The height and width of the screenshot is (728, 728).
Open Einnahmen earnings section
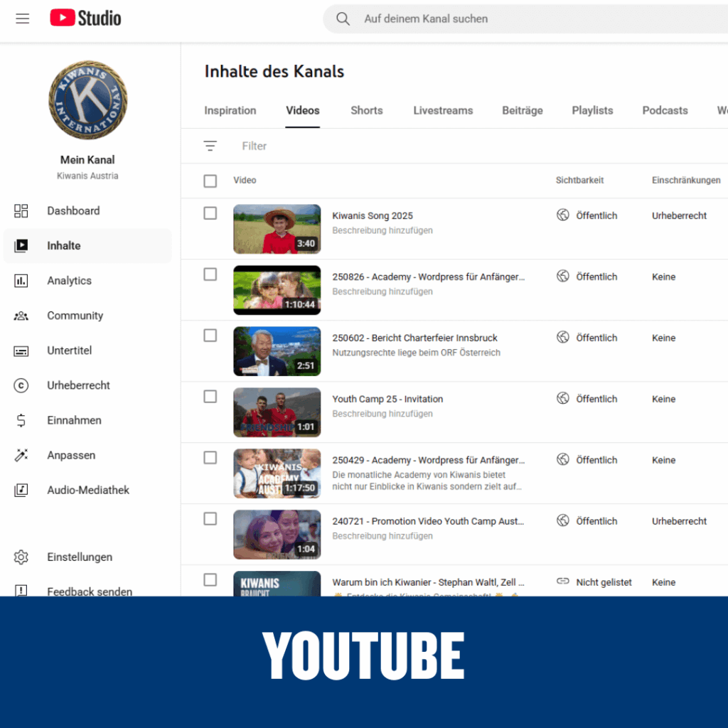[74, 420]
